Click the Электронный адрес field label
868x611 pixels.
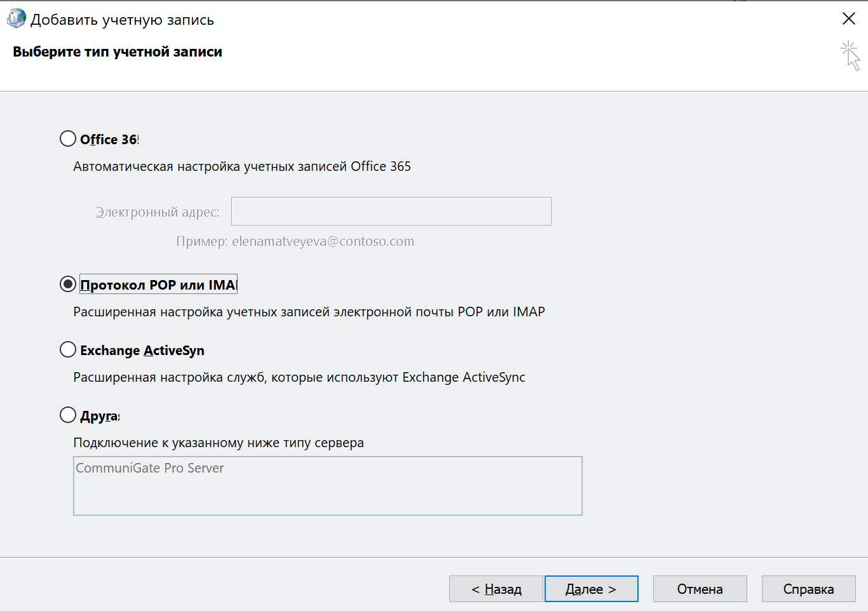pos(157,212)
